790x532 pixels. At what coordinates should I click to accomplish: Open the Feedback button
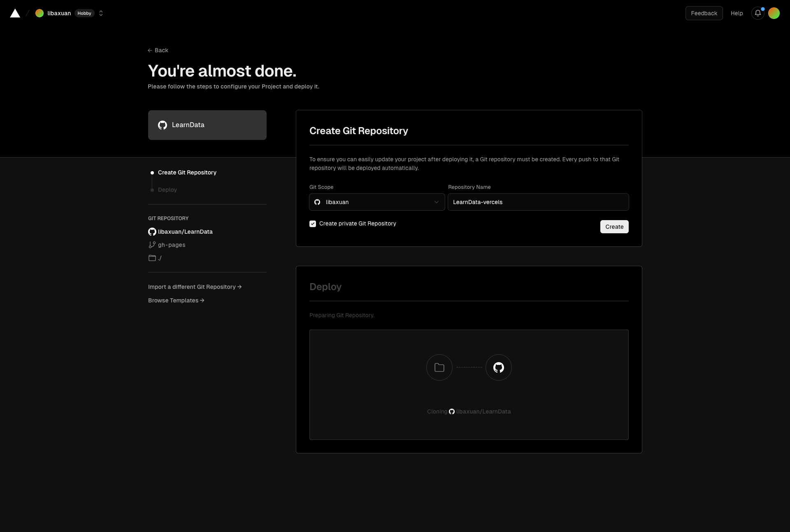(x=704, y=13)
